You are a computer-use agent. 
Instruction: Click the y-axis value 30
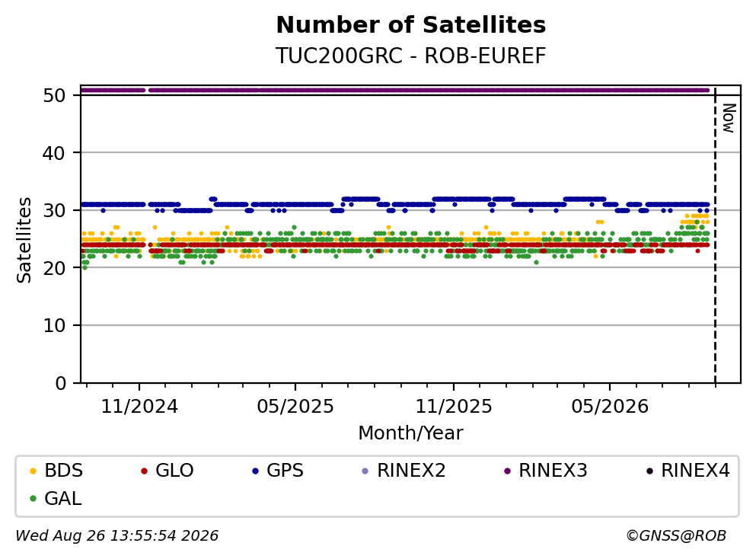(x=54, y=210)
